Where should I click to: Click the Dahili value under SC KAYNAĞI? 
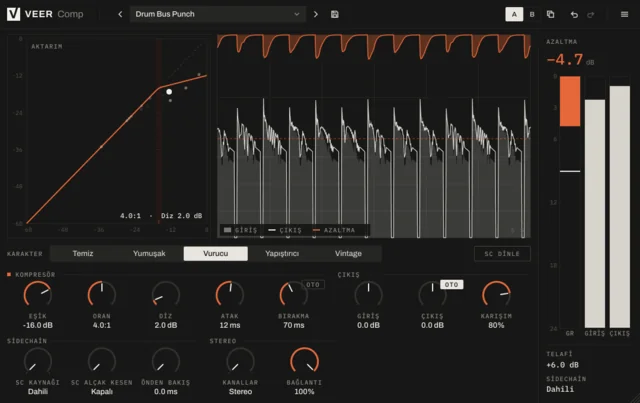(38, 392)
